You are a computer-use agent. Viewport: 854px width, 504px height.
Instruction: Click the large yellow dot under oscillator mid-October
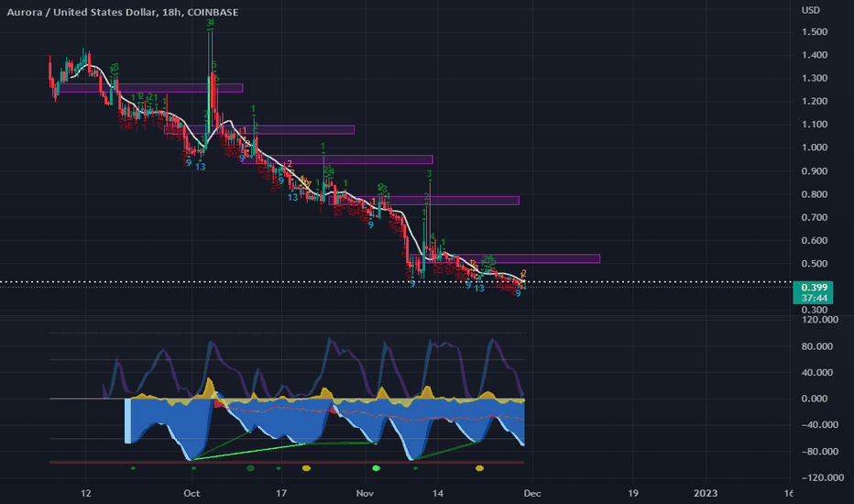click(306, 468)
